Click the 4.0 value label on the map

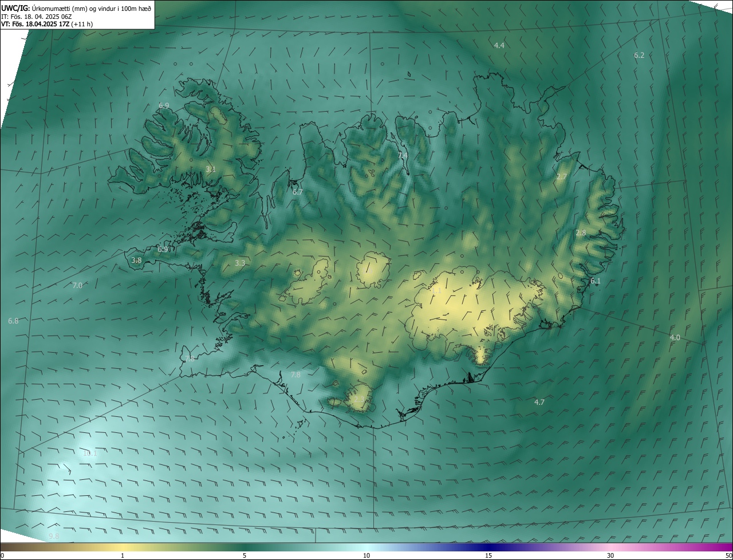(675, 338)
